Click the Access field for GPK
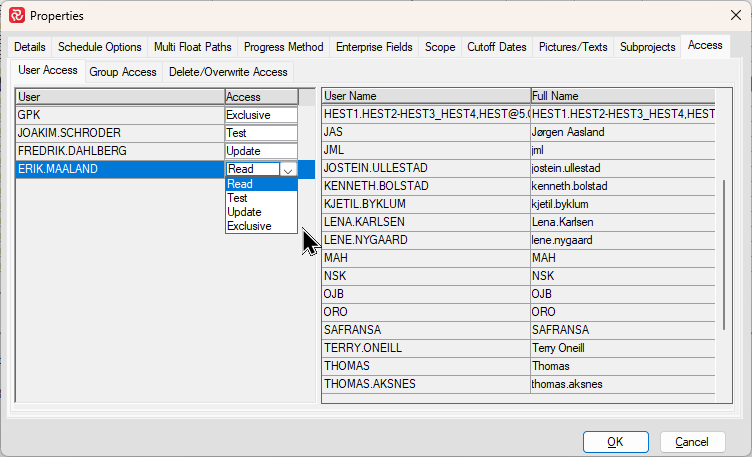Screen dimensions: 752x457 click(261, 115)
